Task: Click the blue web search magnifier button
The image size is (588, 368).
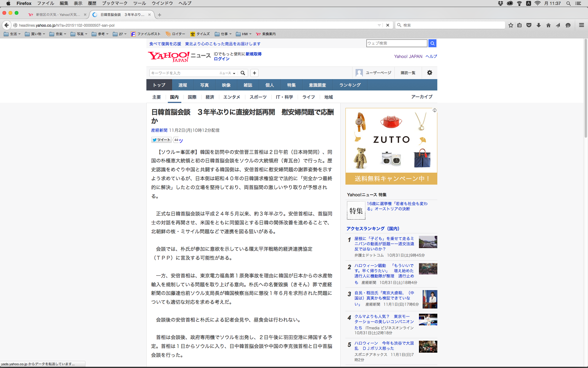Action: (x=432, y=43)
